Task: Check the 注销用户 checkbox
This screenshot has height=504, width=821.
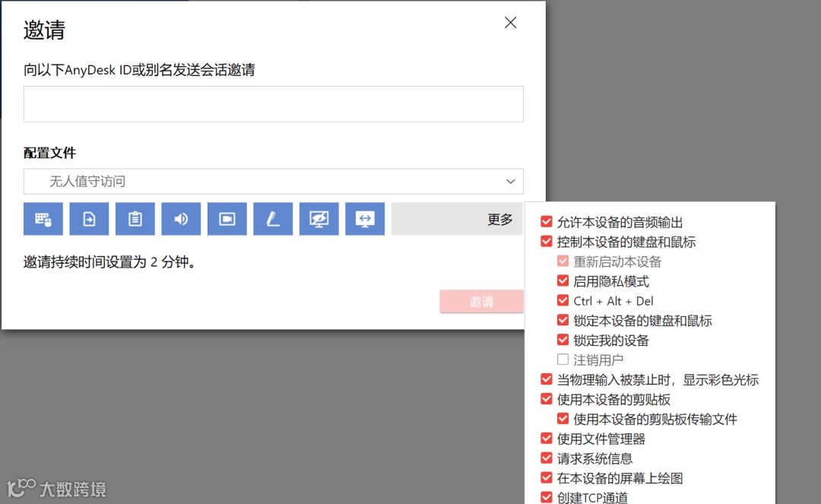Action: pos(563,360)
